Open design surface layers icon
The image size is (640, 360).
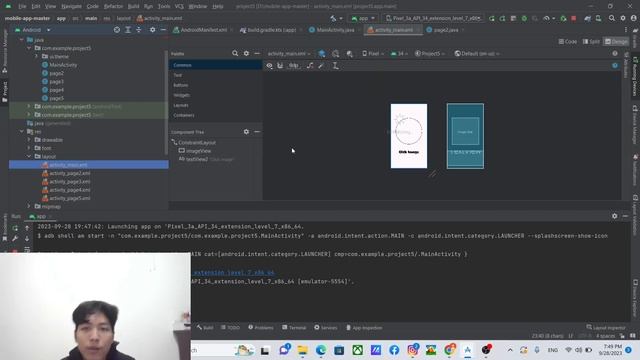point(322,53)
